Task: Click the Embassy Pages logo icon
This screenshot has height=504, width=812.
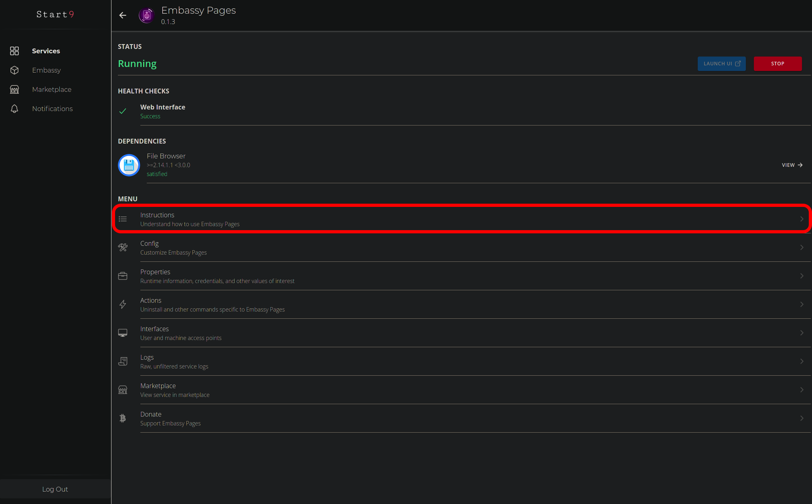Action: pos(147,15)
